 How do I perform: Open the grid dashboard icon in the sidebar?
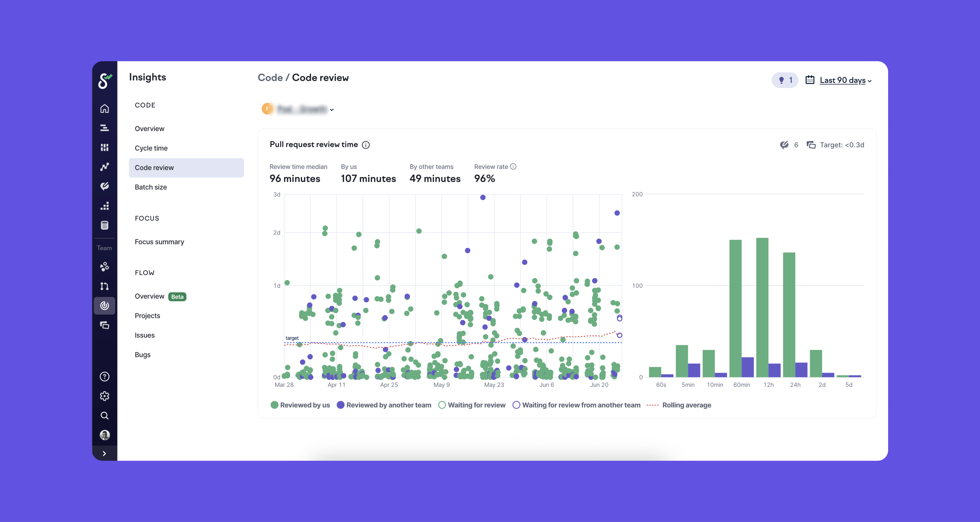(104, 148)
